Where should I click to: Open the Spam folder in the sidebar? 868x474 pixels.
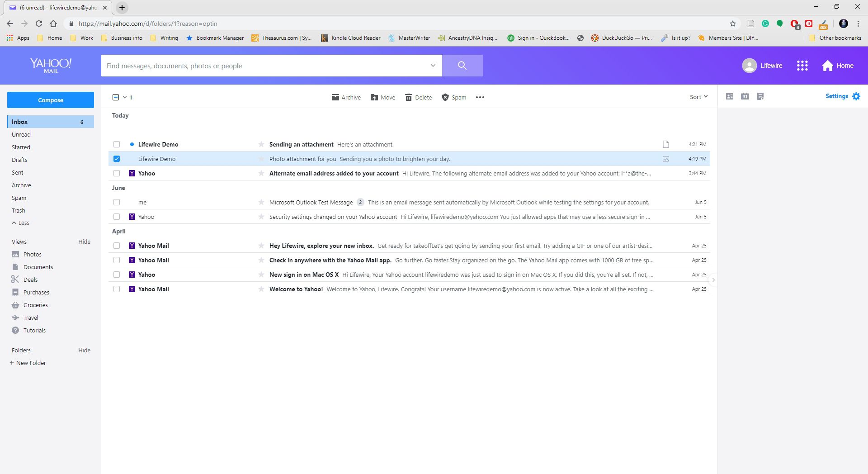19,198
